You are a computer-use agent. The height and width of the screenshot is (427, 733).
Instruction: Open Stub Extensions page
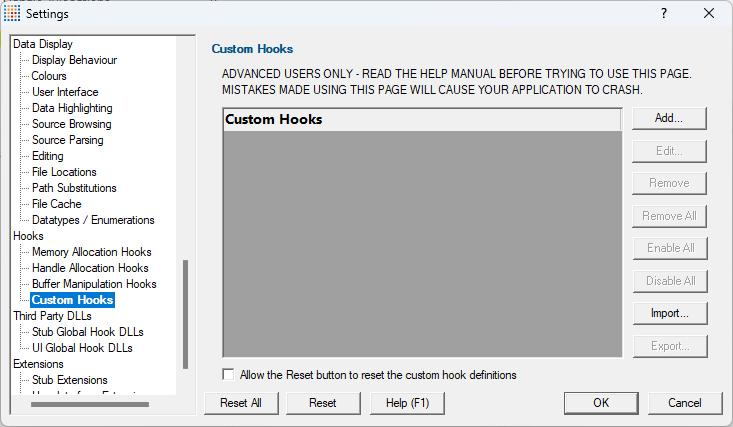point(70,380)
